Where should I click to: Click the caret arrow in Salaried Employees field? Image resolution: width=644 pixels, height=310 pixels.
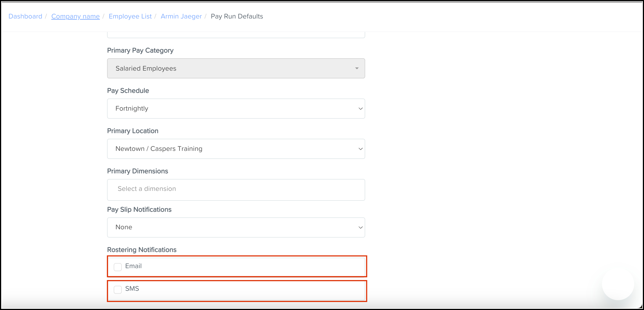pyautogui.click(x=357, y=68)
